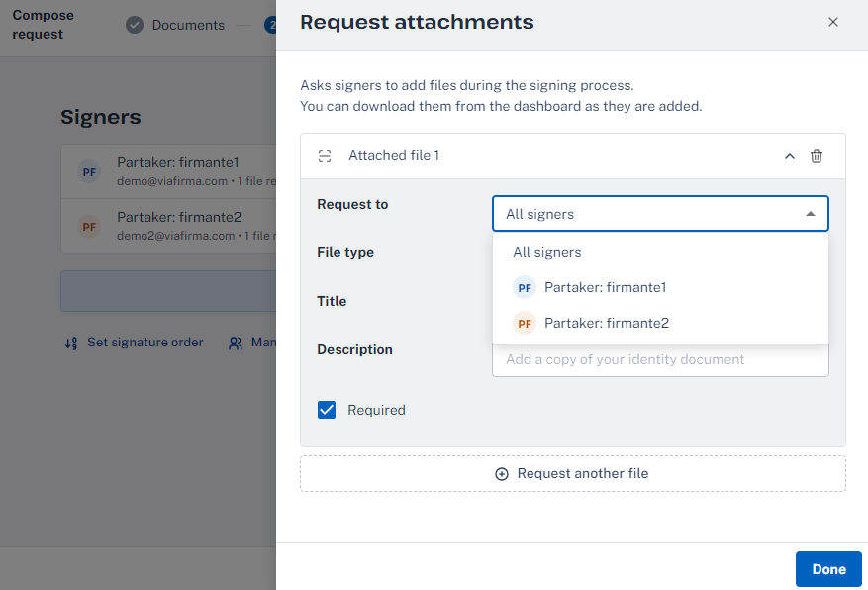Uncheck the Required checkbox

(327, 410)
